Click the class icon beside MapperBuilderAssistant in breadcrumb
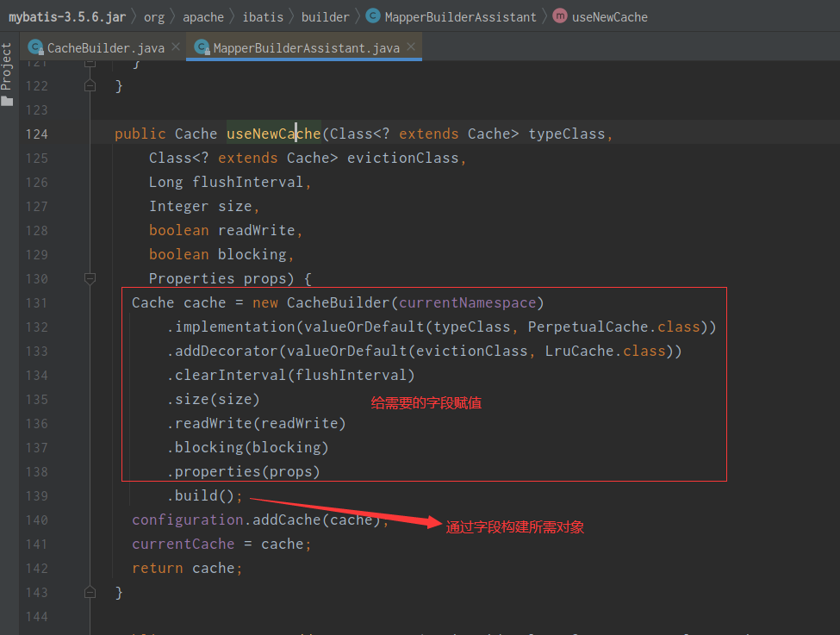 [x=372, y=16]
